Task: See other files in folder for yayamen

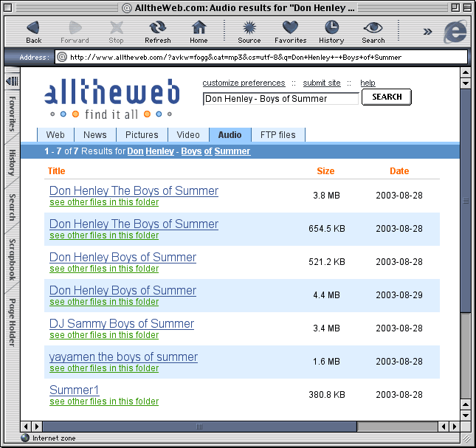Action: 104,368
